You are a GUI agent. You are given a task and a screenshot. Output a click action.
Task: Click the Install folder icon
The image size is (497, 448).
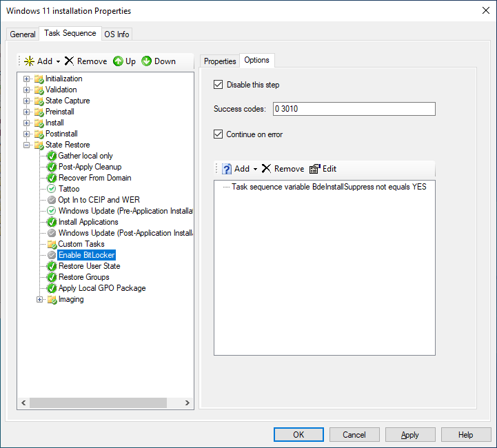point(39,123)
